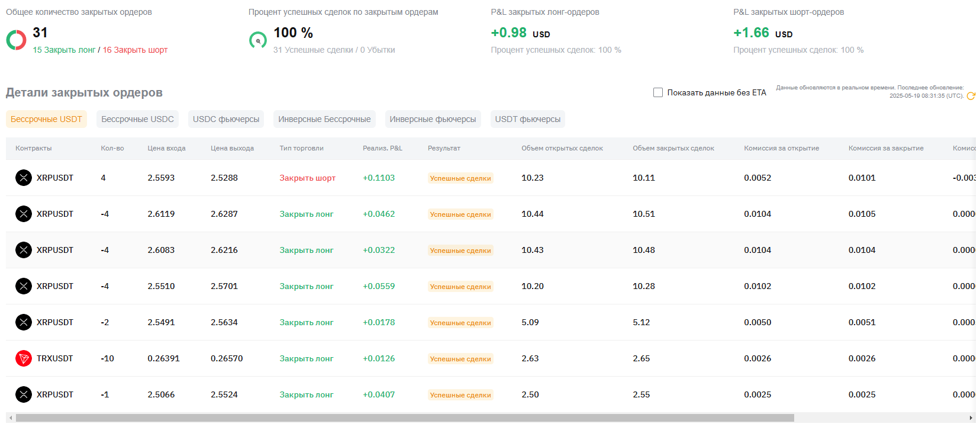Viewport: 980px width, 430px height.
Task: Click the last update timestamp text
Action: pyautogui.click(x=870, y=92)
